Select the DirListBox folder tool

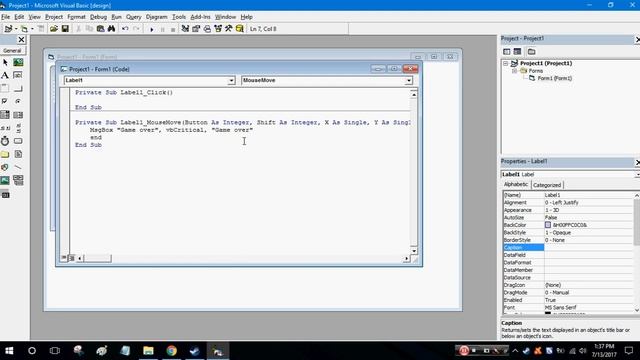(5, 154)
